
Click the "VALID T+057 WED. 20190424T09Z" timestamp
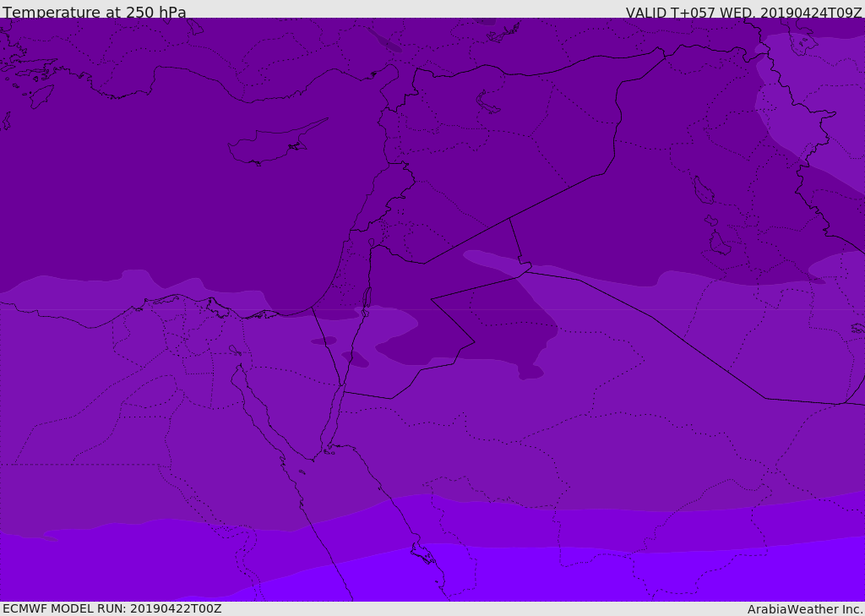743,13
